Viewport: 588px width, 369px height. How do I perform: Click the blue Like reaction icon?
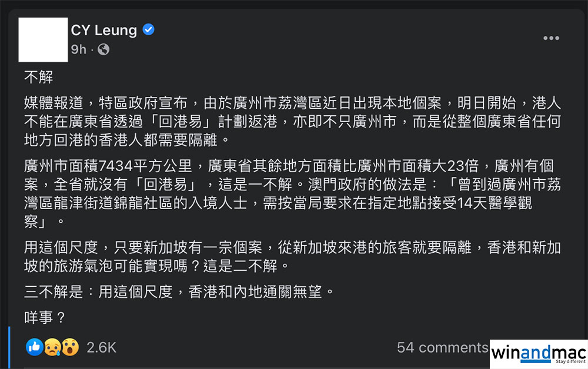[35, 347]
